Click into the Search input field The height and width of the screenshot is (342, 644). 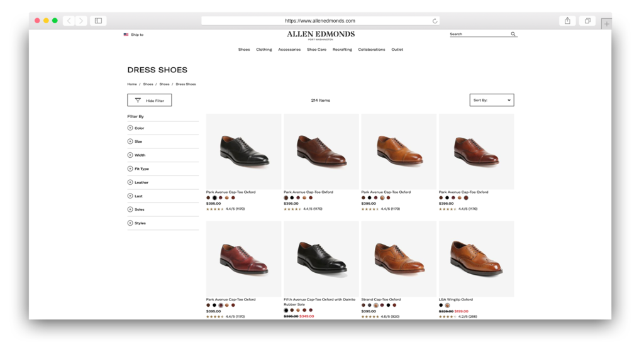(x=479, y=34)
